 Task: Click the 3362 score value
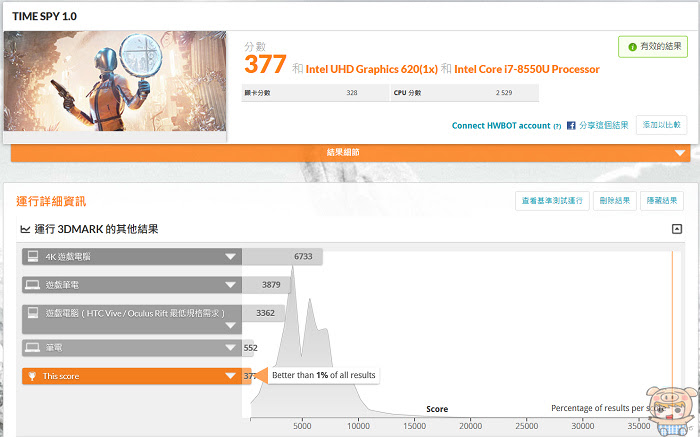(265, 313)
